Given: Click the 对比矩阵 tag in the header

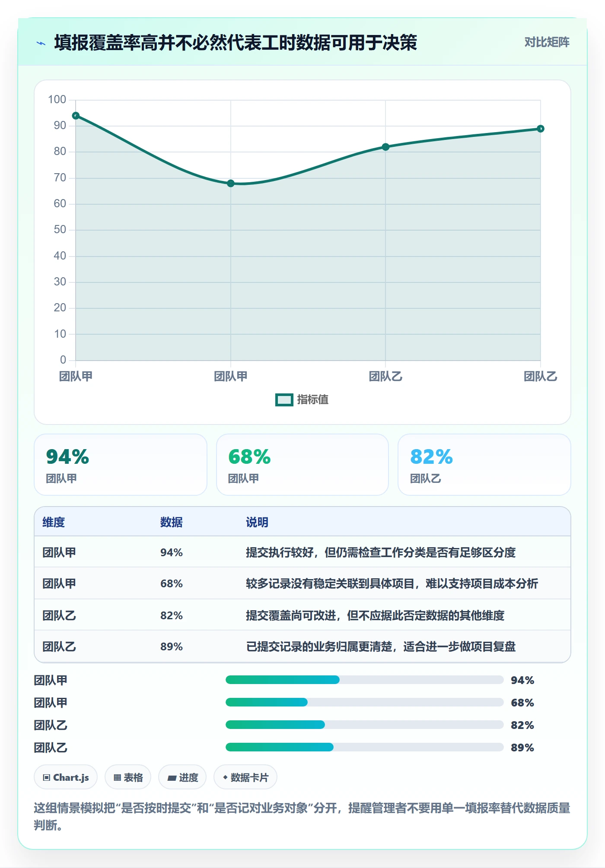Looking at the screenshot, I should coord(547,42).
